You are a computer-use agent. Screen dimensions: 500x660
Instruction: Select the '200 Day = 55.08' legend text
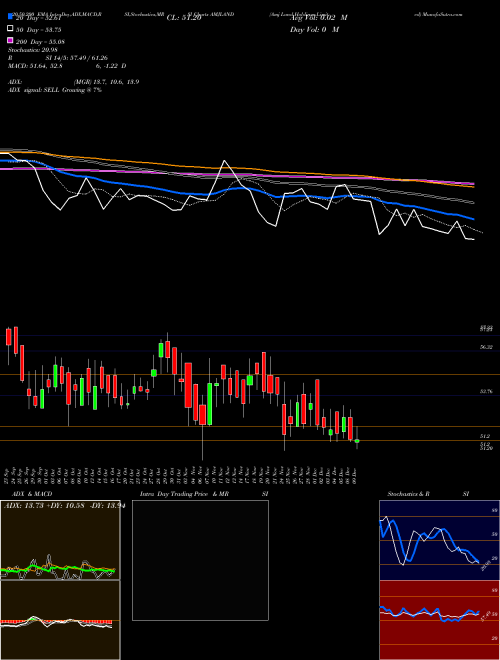tap(40, 42)
